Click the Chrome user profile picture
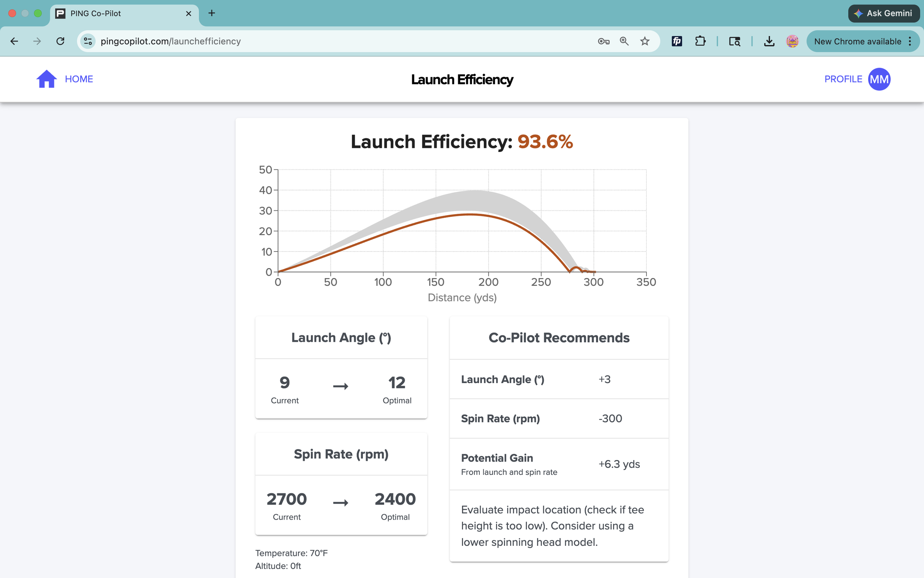Screen dimensions: 924x578 (792, 41)
